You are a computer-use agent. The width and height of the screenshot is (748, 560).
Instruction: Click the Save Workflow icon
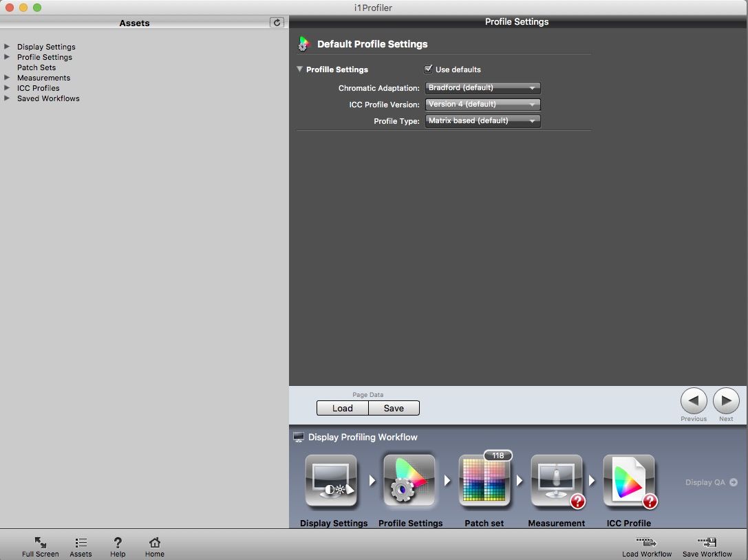[707, 542]
